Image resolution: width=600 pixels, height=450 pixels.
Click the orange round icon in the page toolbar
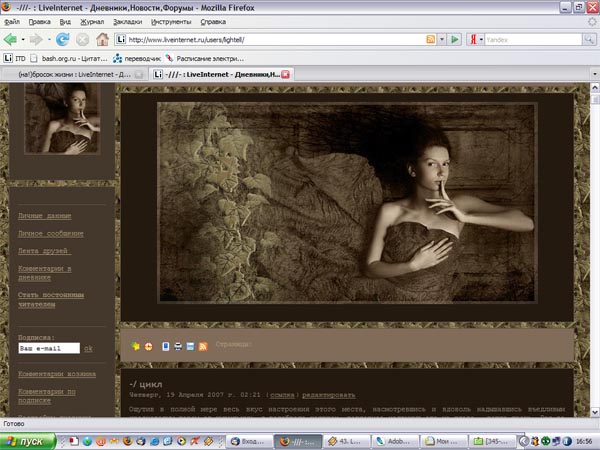tap(148, 346)
